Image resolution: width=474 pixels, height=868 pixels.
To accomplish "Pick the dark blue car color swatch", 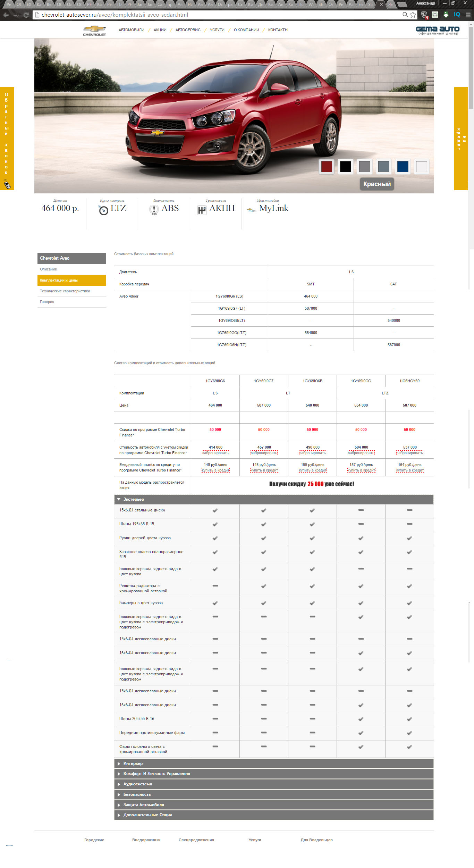I will [403, 167].
